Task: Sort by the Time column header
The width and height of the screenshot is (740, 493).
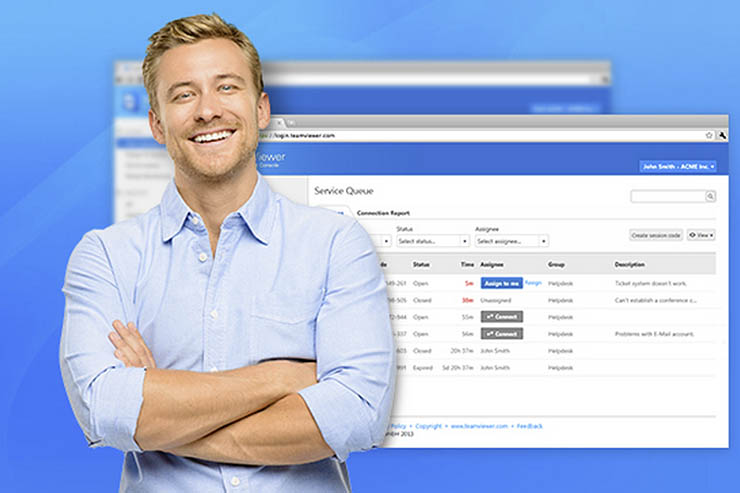Action: coord(467,264)
